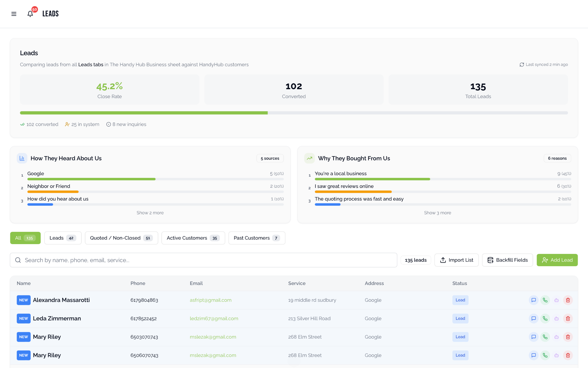Click the name Alexandra Massarotti
588x368 pixels.
pos(61,300)
